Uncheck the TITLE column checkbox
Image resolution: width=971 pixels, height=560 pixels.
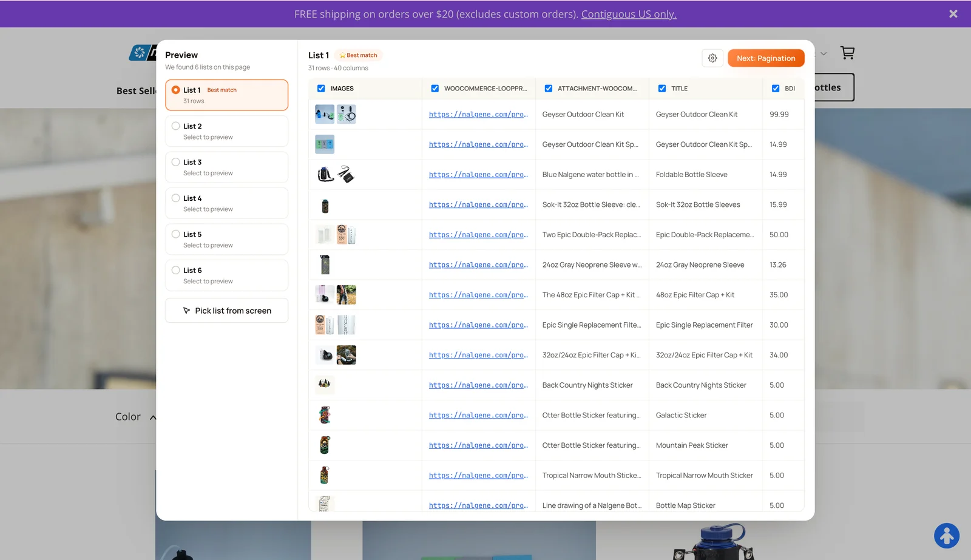click(661, 89)
